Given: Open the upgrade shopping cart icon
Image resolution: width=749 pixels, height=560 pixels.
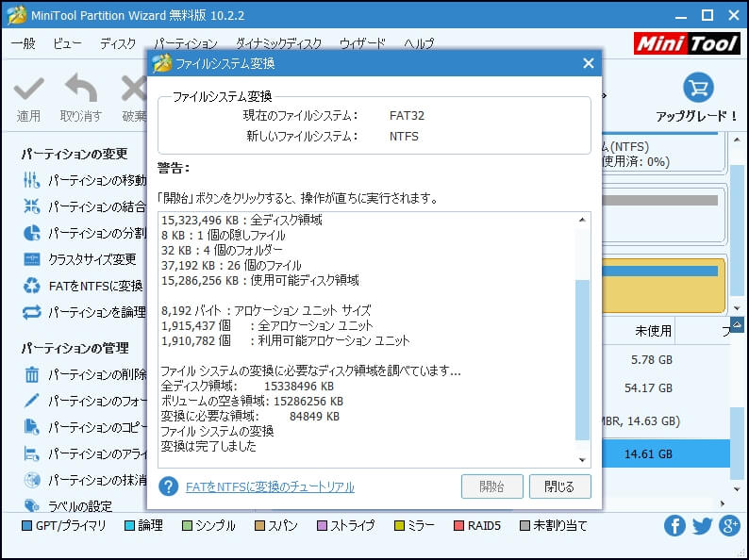Looking at the screenshot, I should [698, 88].
